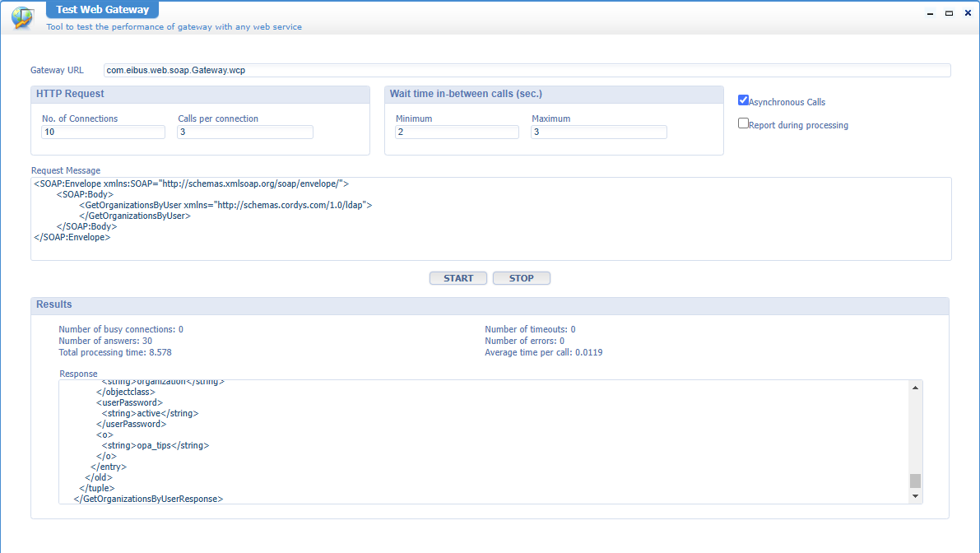The width and height of the screenshot is (980, 553).
Task: Disable the Asynchronous Calls checkbox
Action: pos(743,100)
